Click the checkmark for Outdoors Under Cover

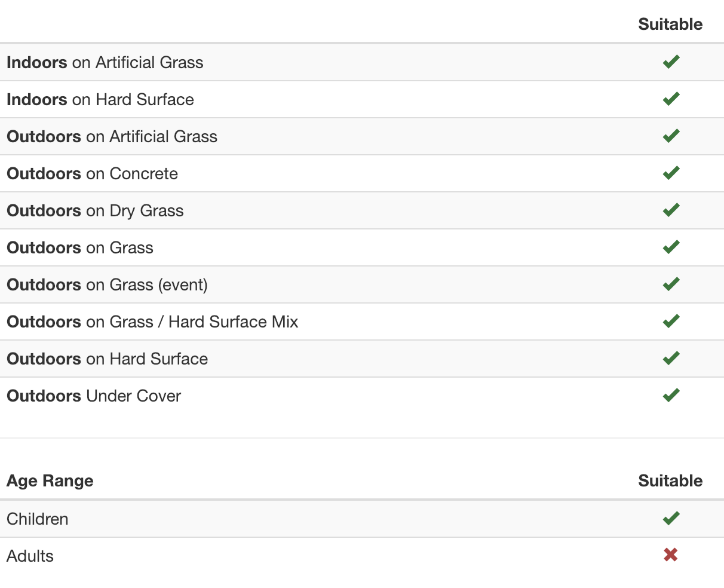pos(671,395)
